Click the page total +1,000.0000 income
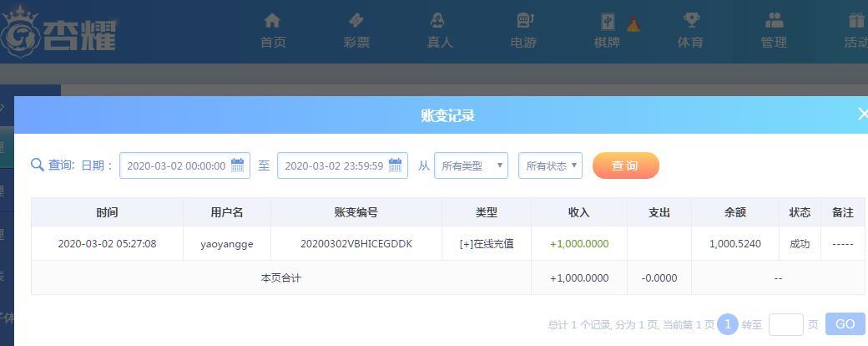868x346 pixels. tap(579, 277)
